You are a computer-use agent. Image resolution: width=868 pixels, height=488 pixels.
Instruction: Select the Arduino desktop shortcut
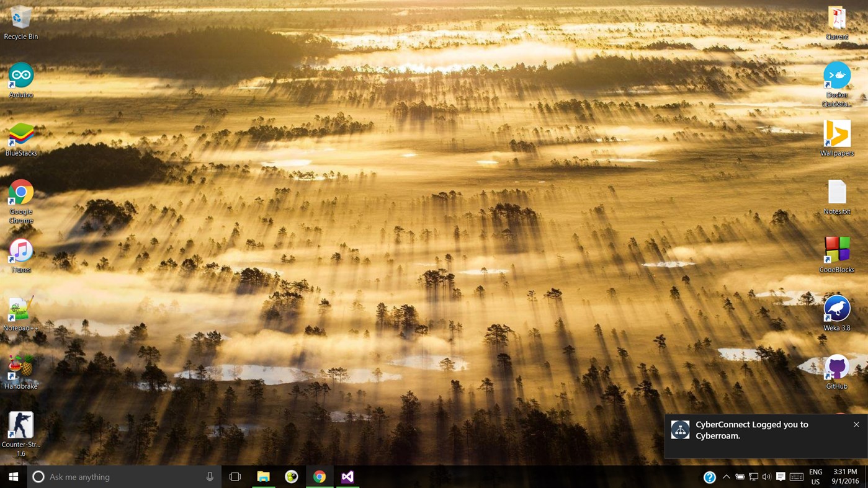tap(21, 81)
